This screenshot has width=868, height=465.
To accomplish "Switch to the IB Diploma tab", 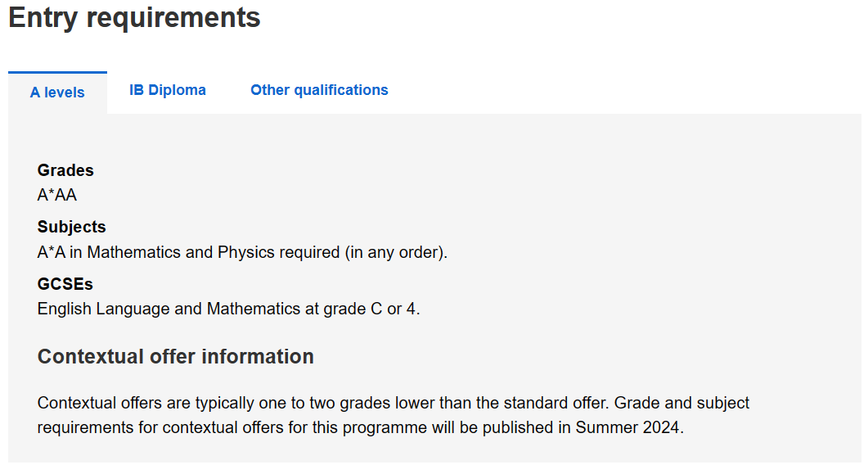I will [x=168, y=90].
